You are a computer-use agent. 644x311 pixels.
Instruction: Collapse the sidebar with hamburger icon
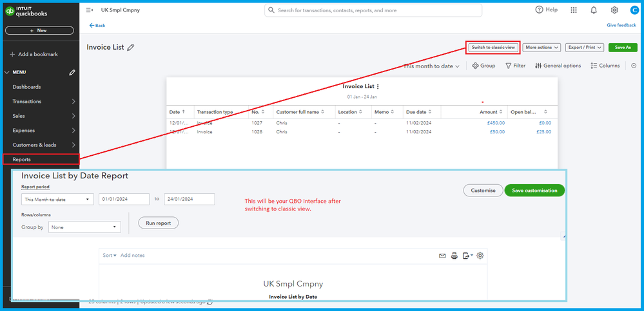pyautogui.click(x=89, y=10)
